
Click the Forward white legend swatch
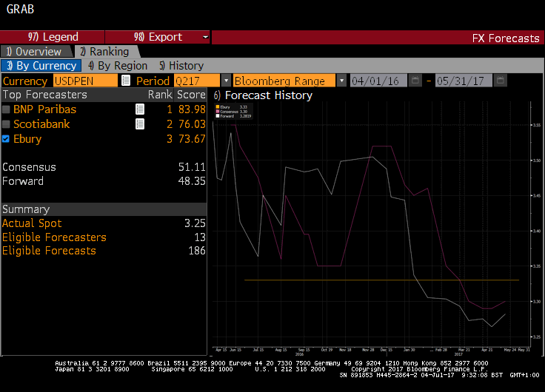click(218, 116)
